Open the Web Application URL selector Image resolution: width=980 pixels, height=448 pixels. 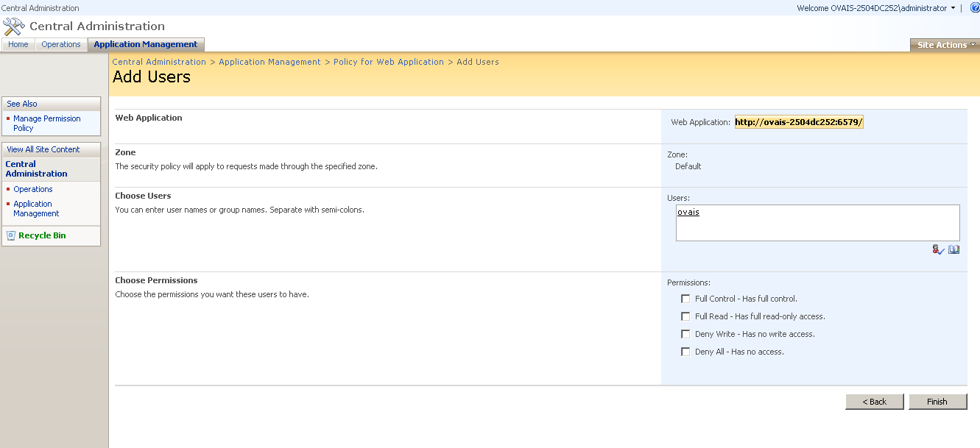pyautogui.click(x=799, y=122)
